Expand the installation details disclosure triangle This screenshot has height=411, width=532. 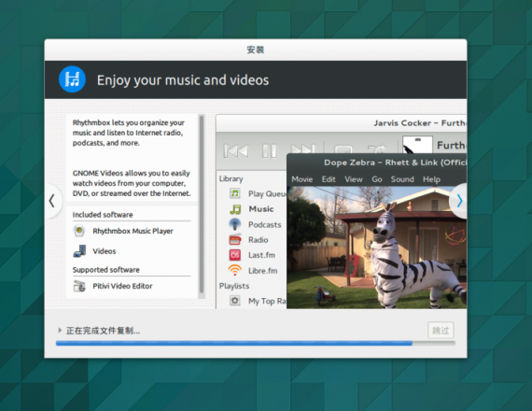pyautogui.click(x=60, y=330)
